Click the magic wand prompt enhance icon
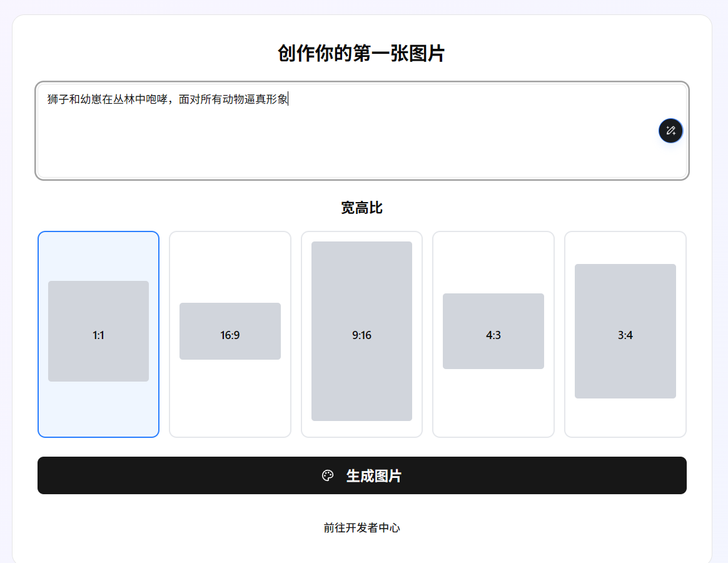Viewport: 728px width, 563px height. [x=670, y=131]
